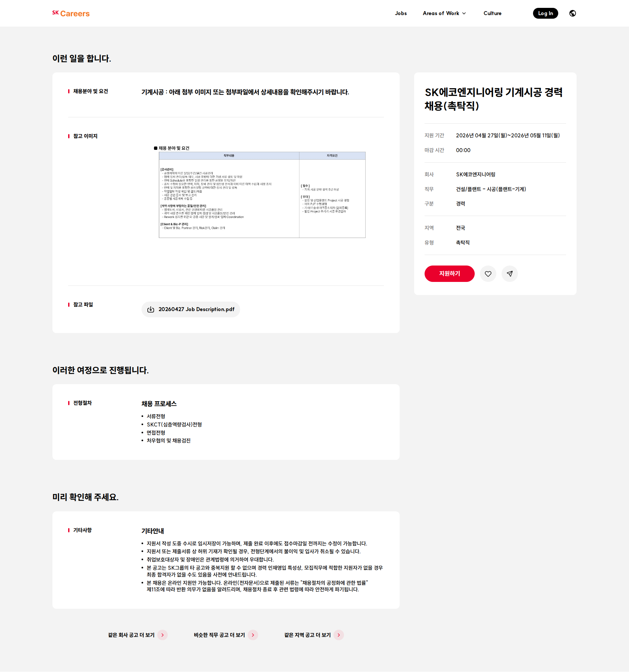
Task: Select the 서류전형 process step
Action: [156, 416]
